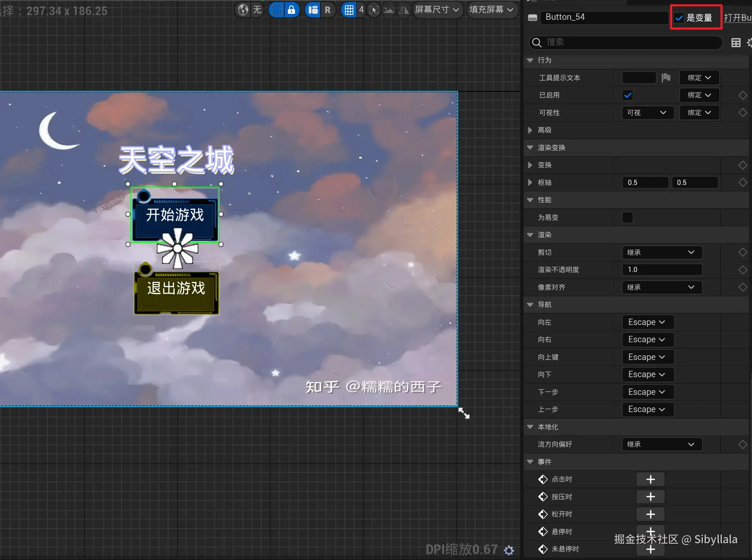Click the flag icon beside tooltip text
Image resolution: width=752 pixels, height=560 pixels.
pos(666,78)
